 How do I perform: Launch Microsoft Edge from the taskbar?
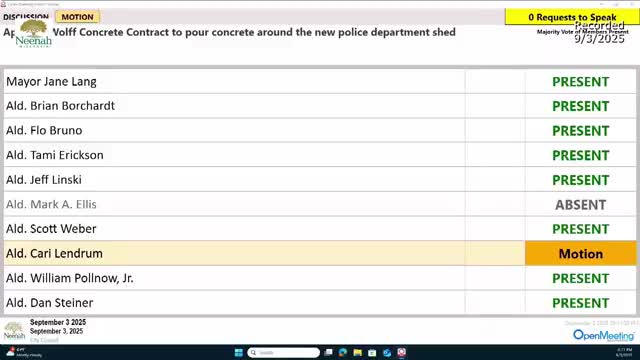point(343,352)
